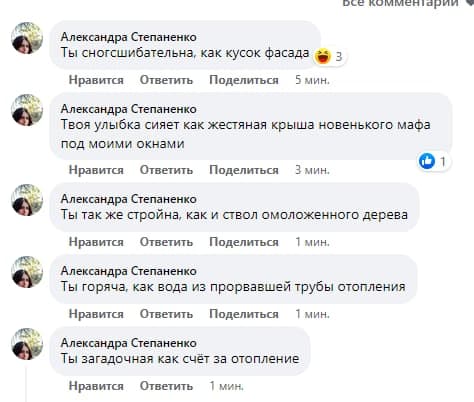Like the comment about кусок фасада
This screenshot has height=402, width=474.
(96, 80)
